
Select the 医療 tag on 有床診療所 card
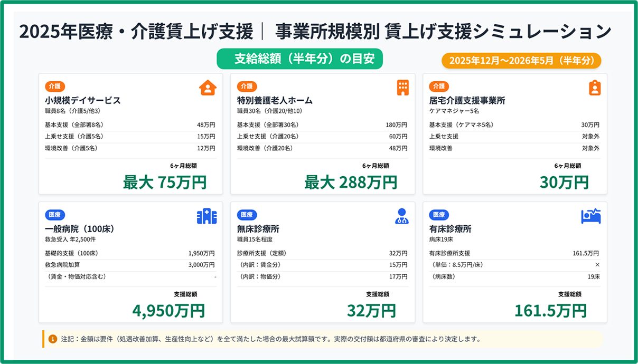[439, 215]
